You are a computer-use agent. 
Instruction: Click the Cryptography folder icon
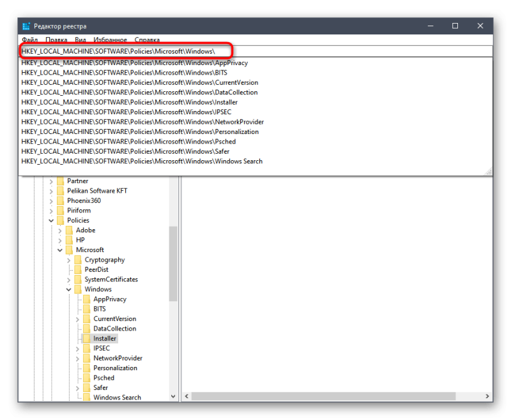(78, 260)
